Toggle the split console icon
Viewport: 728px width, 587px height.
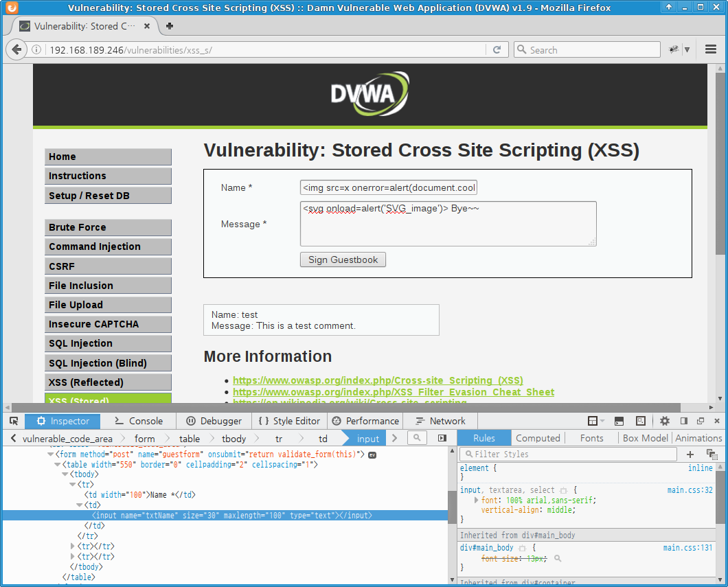click(x=619, y=421)
